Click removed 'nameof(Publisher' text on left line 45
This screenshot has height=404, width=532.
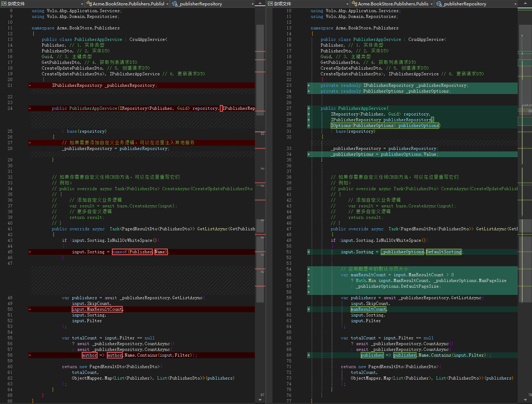[x=132, y=252]
